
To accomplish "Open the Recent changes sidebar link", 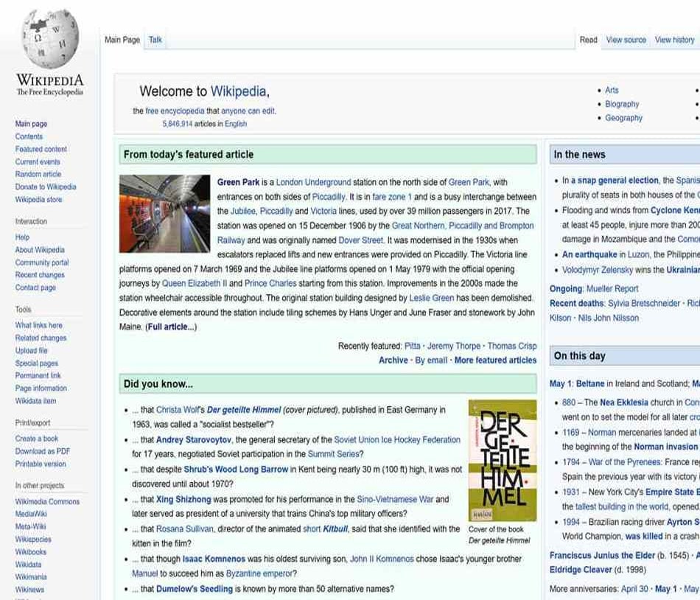I will pyautogui.click(x=40, y=275).
